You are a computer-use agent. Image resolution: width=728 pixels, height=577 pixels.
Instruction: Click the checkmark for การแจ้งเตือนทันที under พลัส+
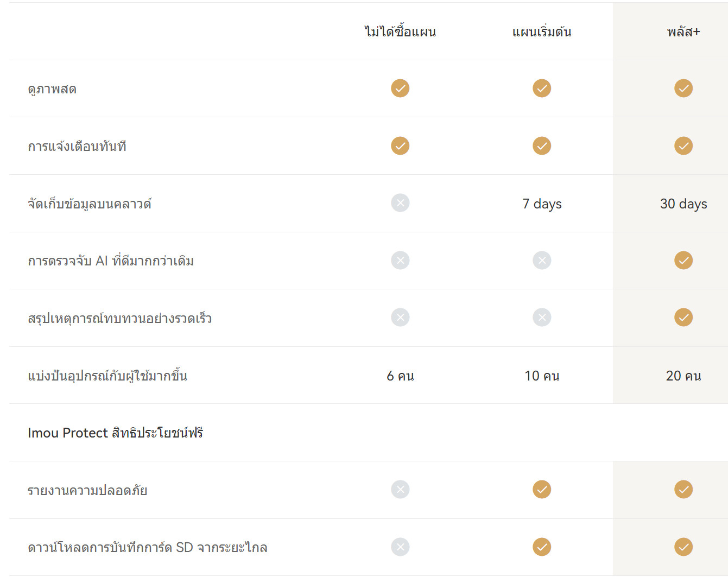(x=683, y=145)
